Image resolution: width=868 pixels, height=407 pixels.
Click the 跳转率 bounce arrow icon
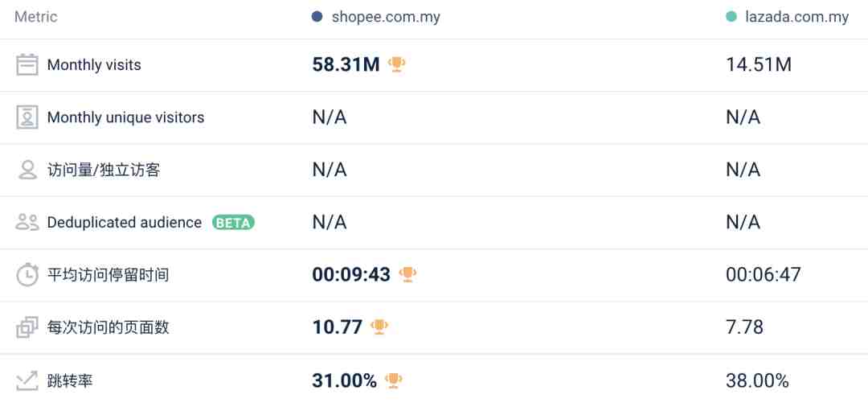(27, 380)
